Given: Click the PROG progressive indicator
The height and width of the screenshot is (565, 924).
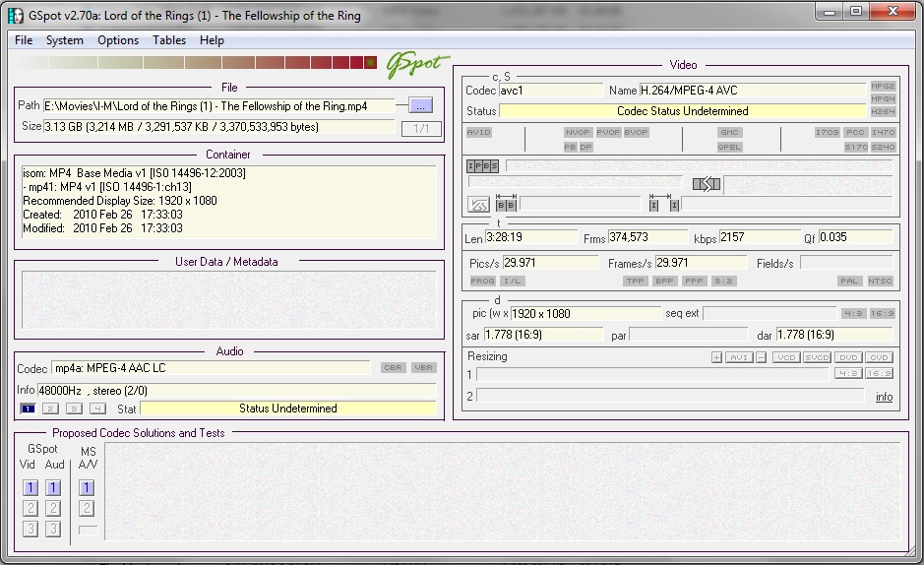Looking at the screenshot, I should click(482, 282).
